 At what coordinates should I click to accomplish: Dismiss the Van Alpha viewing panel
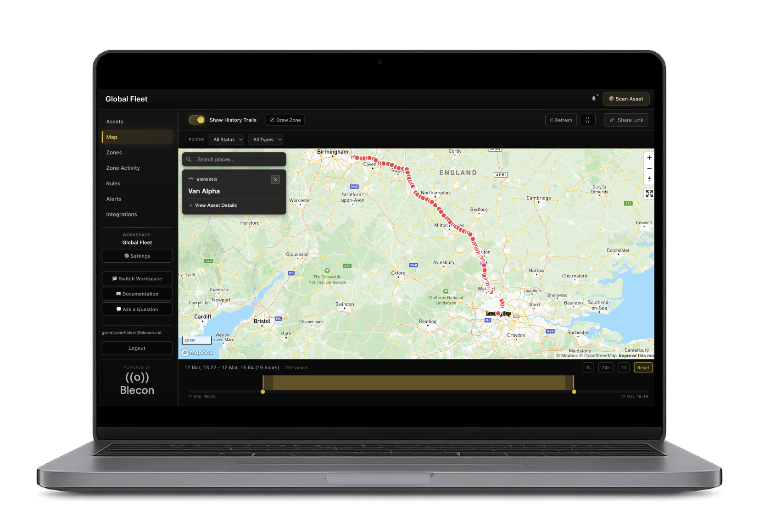click(x=275, y=179)
